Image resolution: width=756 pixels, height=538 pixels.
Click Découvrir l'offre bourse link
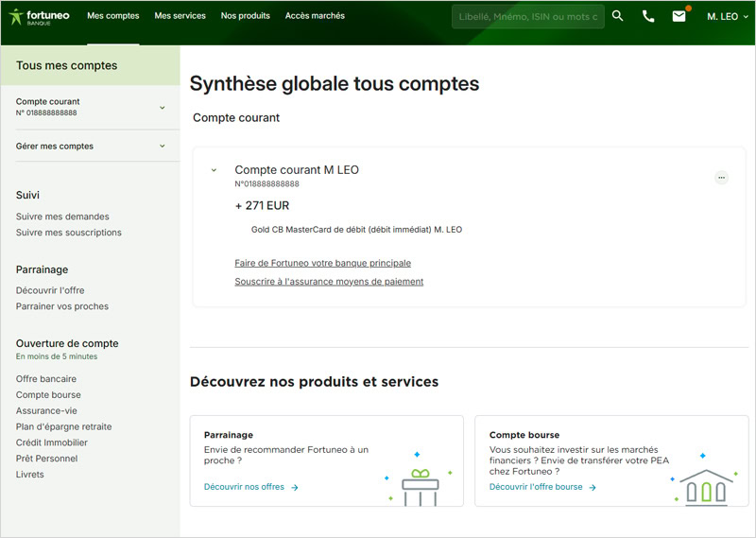pos(536,487)
